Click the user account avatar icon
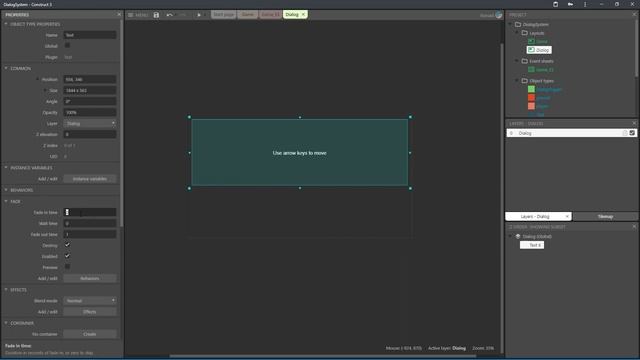 pos(498,15)
